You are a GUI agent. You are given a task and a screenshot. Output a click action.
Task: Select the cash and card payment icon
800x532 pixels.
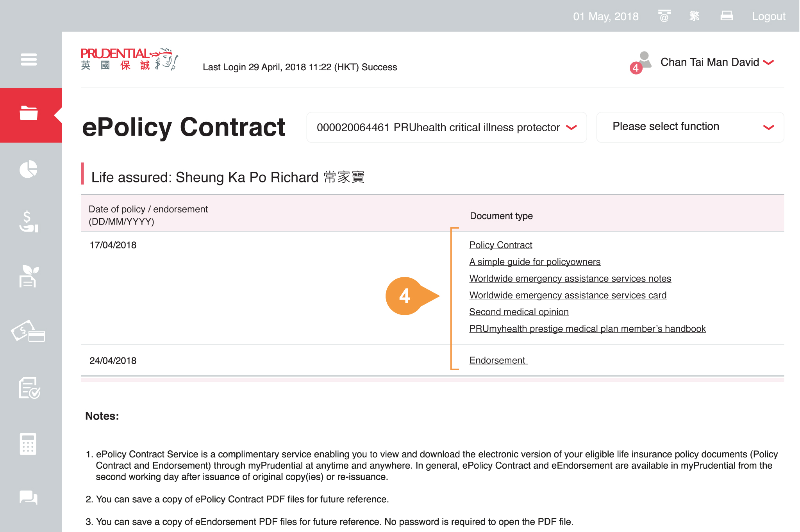coord(28,331)
